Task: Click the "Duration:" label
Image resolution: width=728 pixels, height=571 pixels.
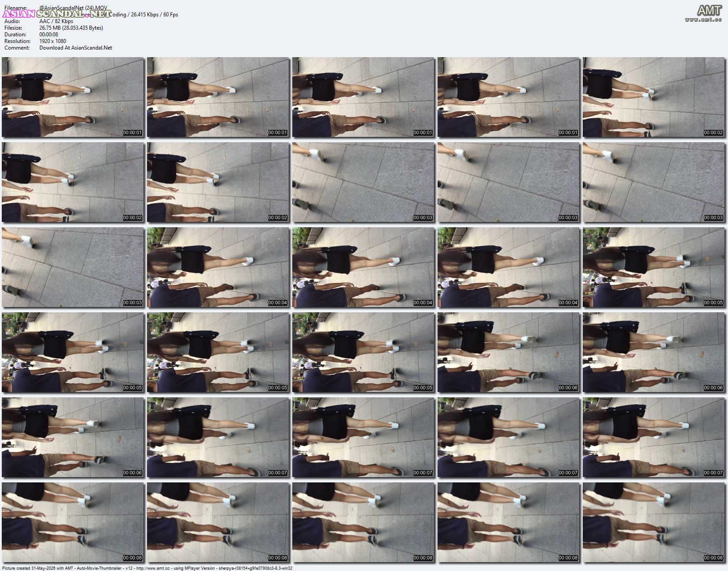Action: 15,35
